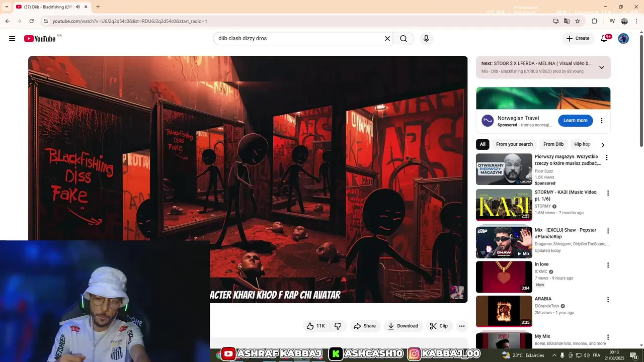The height and width of the screenshot is (362, 644).
Task: Expand the Mix playlist panel chevron
Action: coord(601,67)
